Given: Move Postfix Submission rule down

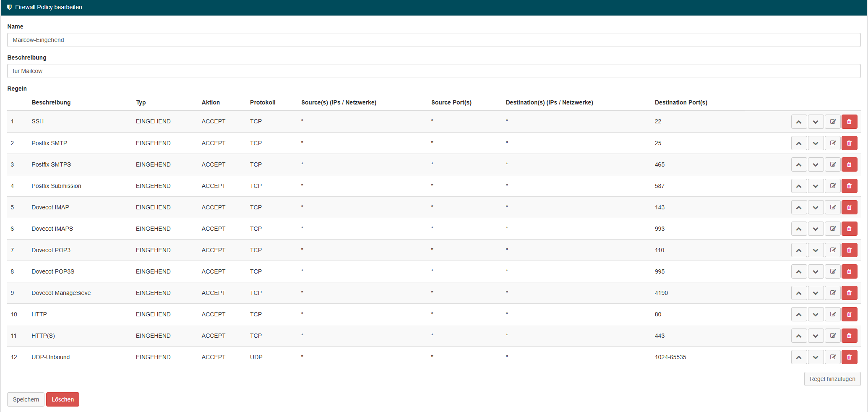Looking at the screenshot, I should [816, 186].
